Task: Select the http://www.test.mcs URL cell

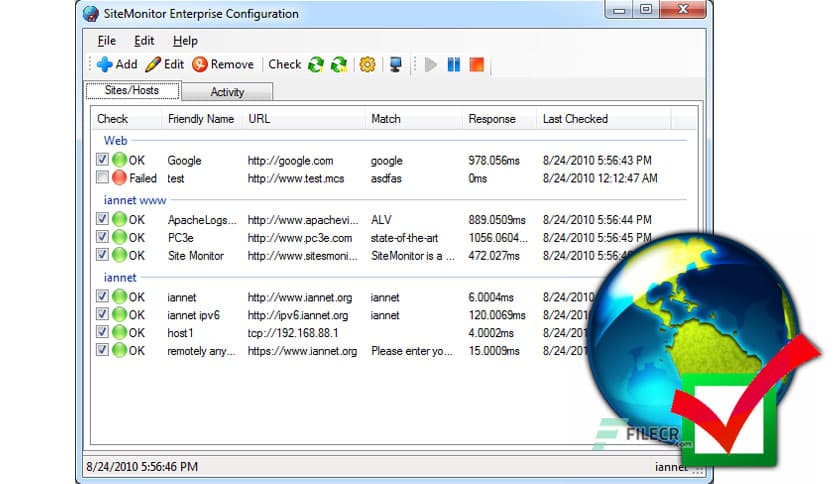Action: click(x=296, y=179)
